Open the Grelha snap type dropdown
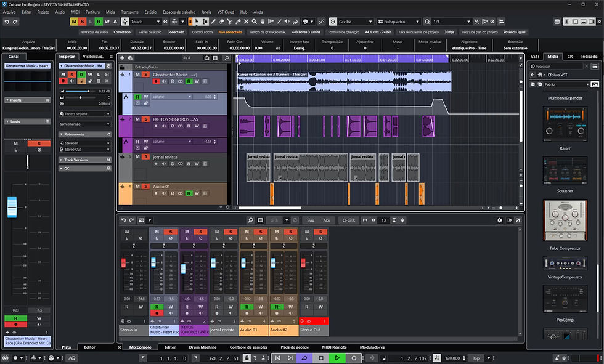The height and width of the screenshot is (364, 604). pyautogui.click(x=355, y=22)
